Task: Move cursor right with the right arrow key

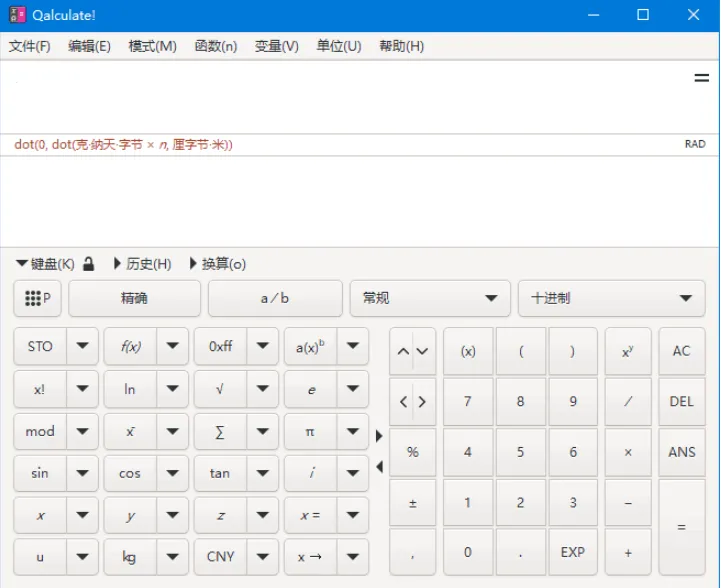Action: click(423, 402)
